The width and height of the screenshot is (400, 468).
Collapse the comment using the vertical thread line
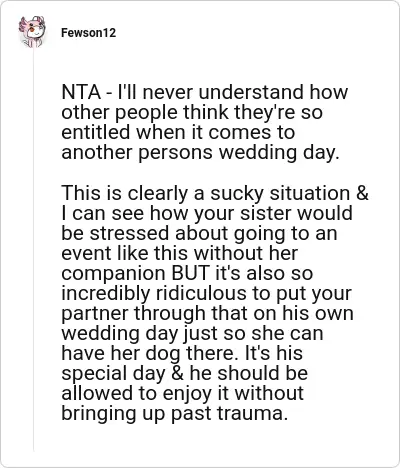(x=33, y=250)
